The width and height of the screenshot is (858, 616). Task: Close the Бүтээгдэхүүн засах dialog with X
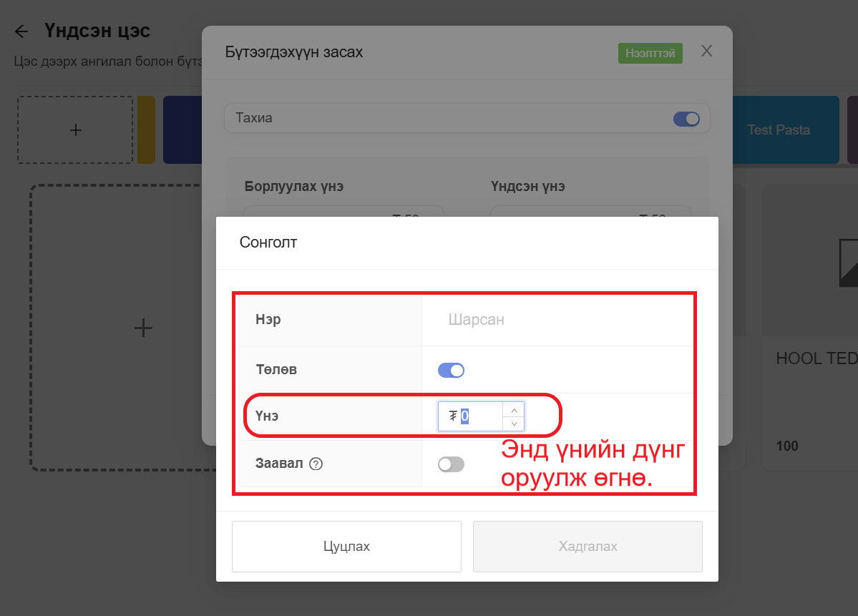point(706,51)
